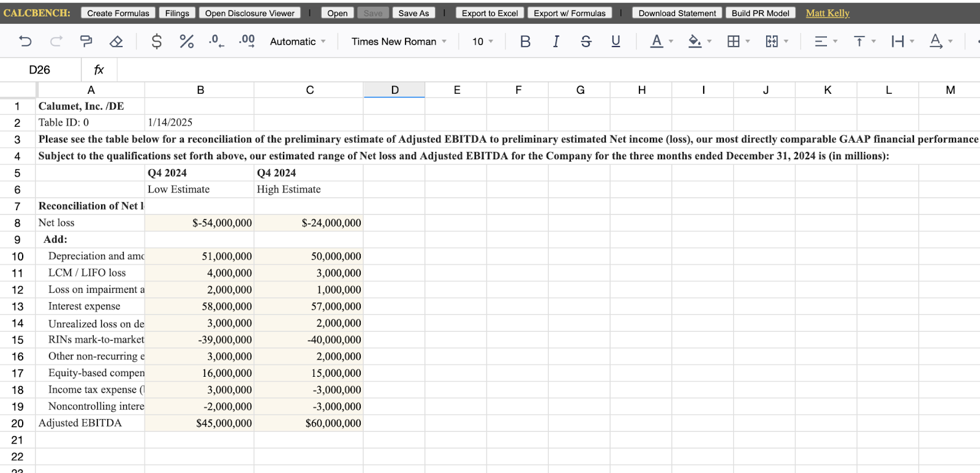Click the fill color bucket icon

click(x=695, y=41)
